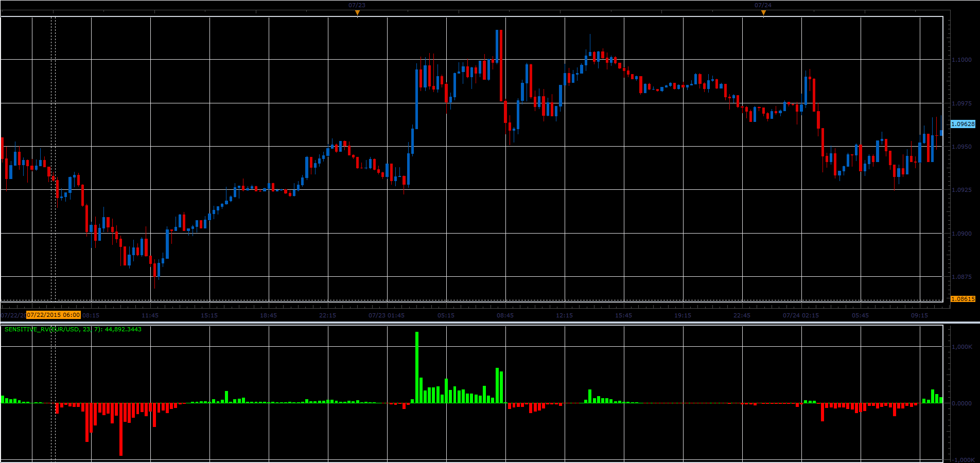Viewport: 980px width, 463px height.
Task: Click the orange 07/22/2015 06:00 time tag
Action: pos(54,315)
